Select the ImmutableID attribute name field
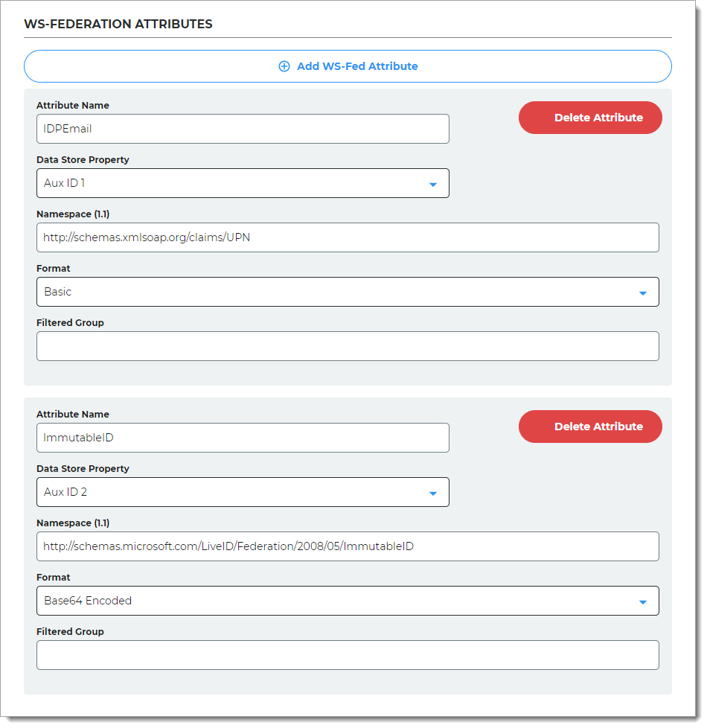The height and width of the screenshot is (728, 707). pyautogui.click(x=243, y=438)
